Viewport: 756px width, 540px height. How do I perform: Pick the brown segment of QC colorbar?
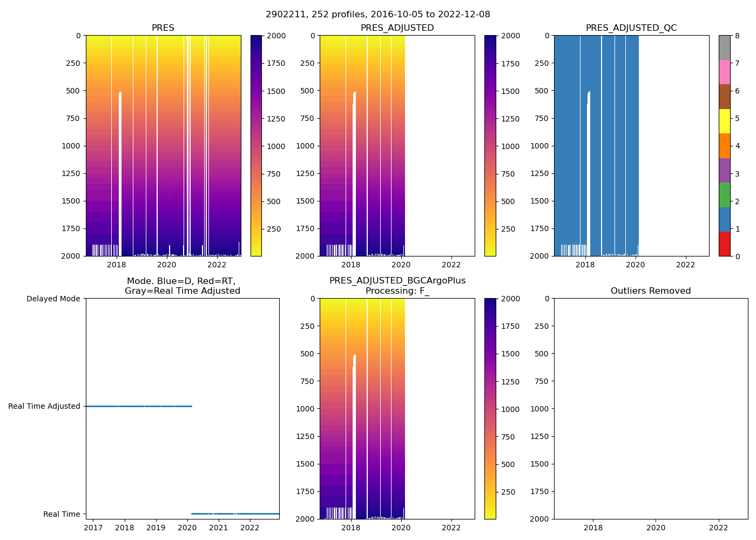(724, 97)
